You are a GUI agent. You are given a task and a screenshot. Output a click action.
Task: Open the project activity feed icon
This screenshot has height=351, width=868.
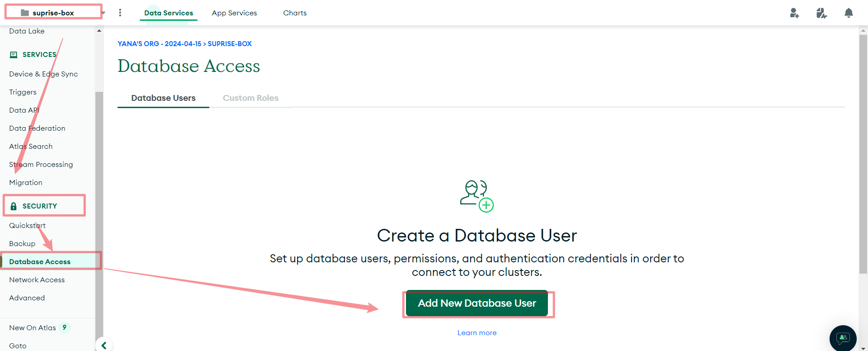tap(821, 13)
